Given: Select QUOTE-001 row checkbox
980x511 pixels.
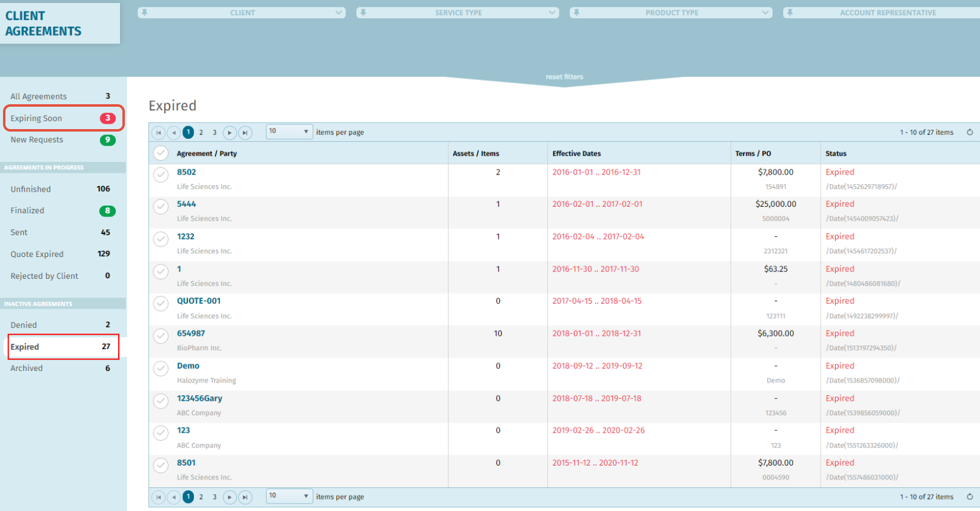Looking at the screenshot, I should 161,303.
